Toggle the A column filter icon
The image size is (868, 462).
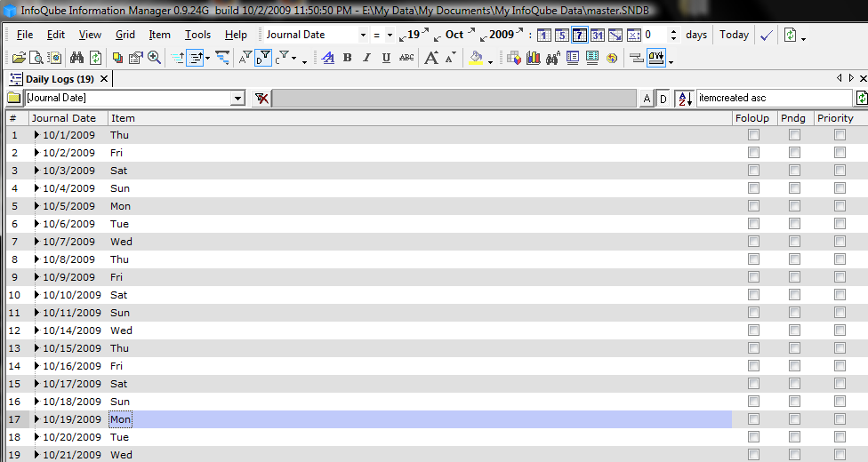[x=245, y=58]
